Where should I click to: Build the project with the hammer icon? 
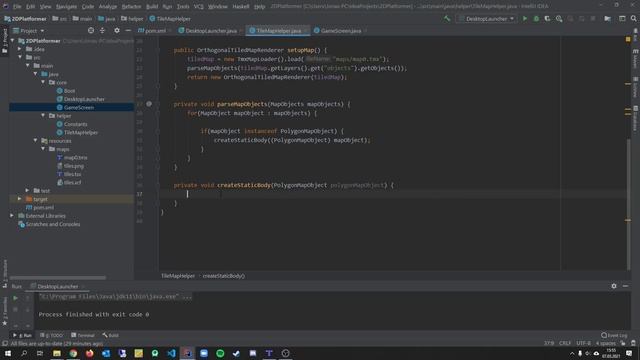(x=447, y=19)
